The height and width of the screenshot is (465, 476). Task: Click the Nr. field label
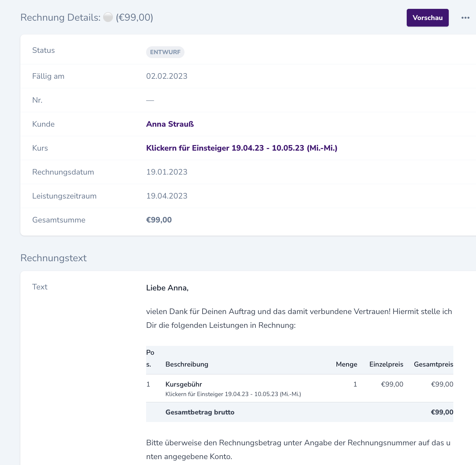coord(37,100)
